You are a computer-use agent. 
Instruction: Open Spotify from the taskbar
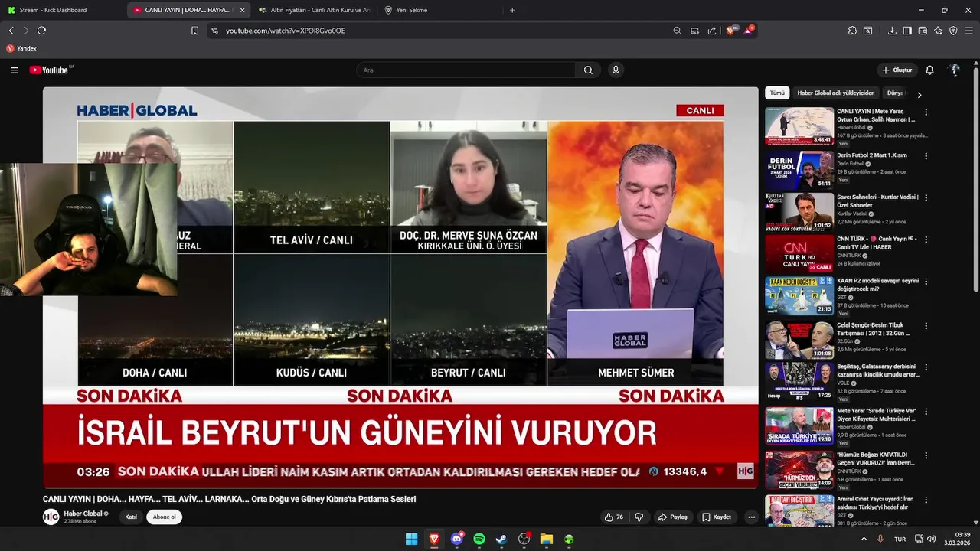pos(479,539)
